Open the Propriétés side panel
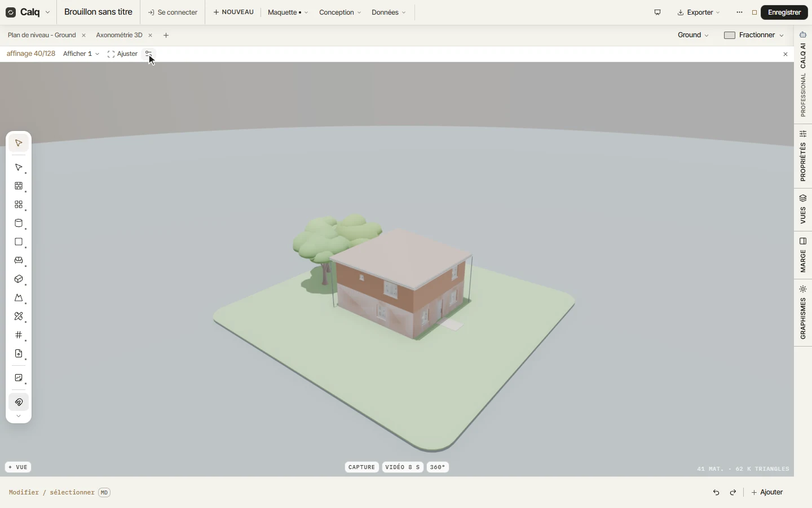The width and height of the screenshot is (812, 508). click(803, 156)
